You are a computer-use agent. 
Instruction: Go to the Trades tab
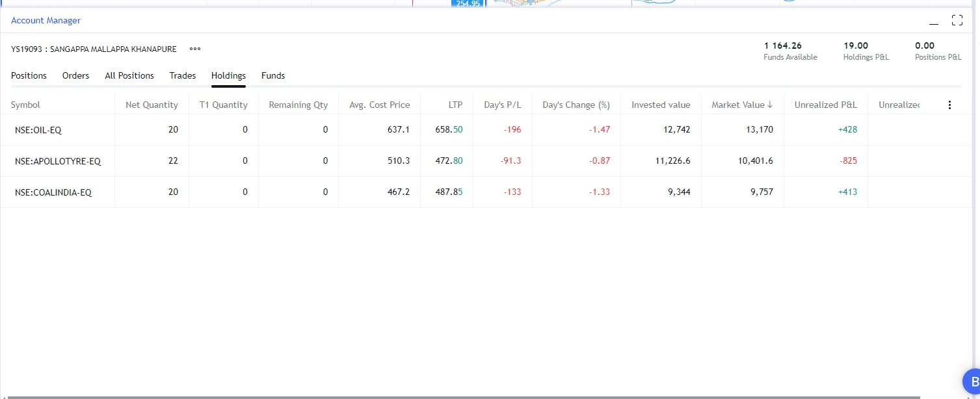(x=183, y=75)
